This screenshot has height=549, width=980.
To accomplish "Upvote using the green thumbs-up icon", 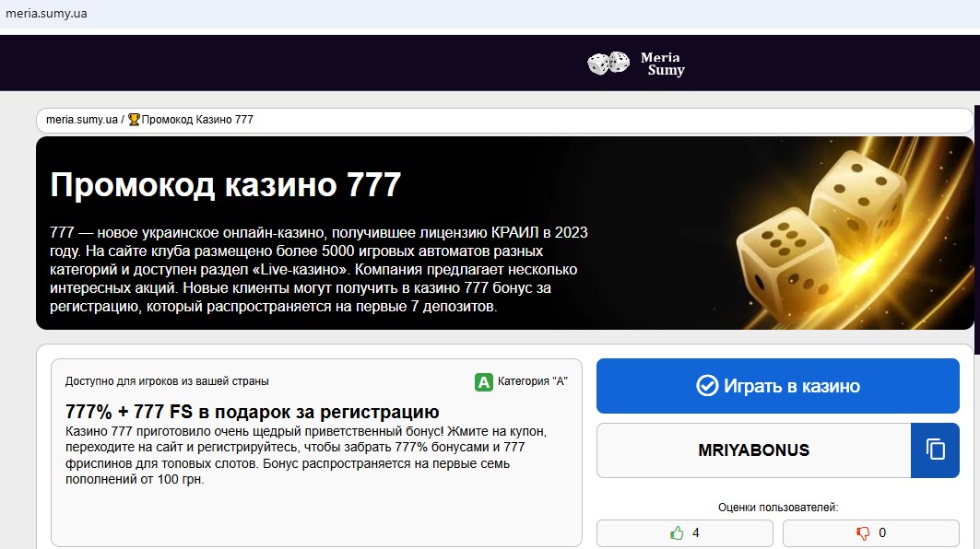I will pyautogui.click(x=678, y=532).
